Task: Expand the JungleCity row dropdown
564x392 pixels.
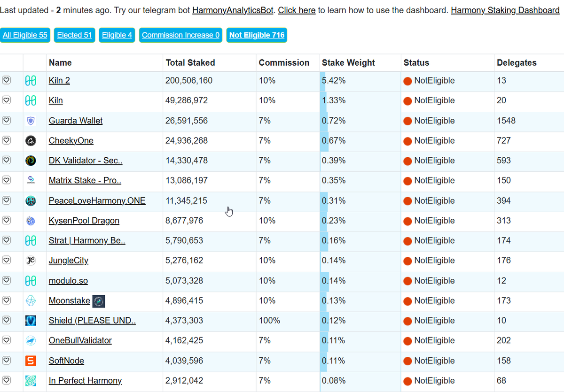Action: [6, 261]
